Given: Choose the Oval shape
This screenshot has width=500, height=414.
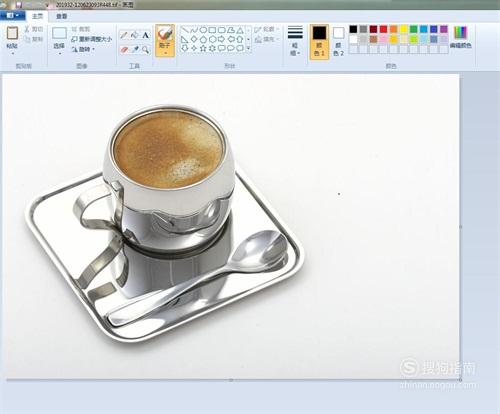Looking at the screenshot, I should click(x=203, y=30).
